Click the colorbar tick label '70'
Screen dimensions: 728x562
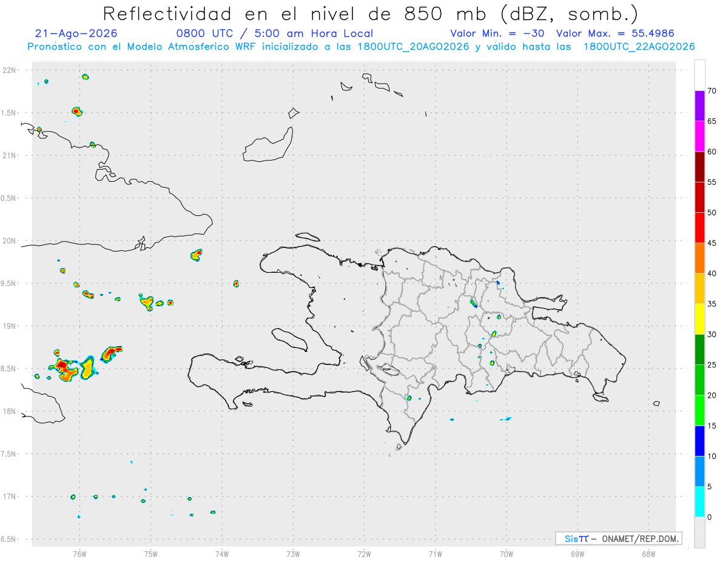pos(712,91)
